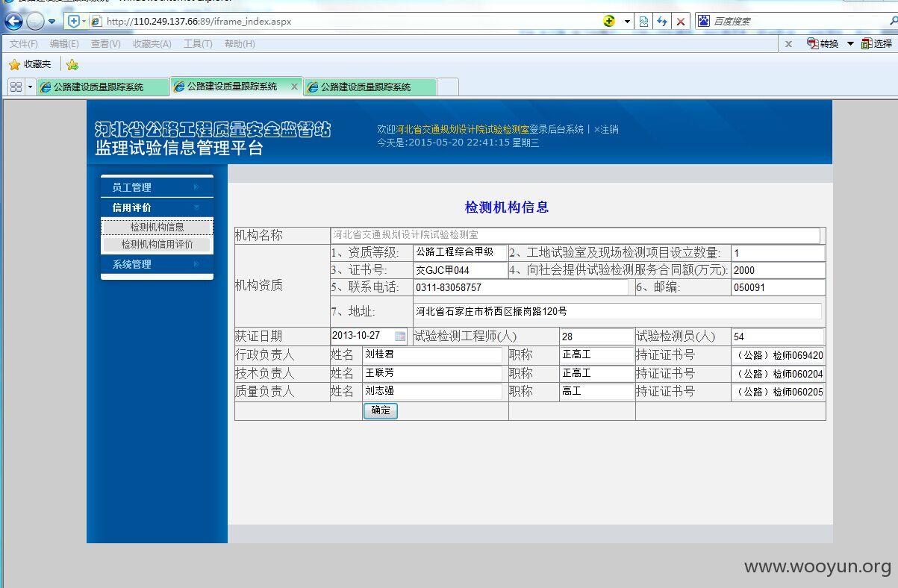Open the address bar history dropdown
This screenshot has width=898, height=588.
click(627, 22)
